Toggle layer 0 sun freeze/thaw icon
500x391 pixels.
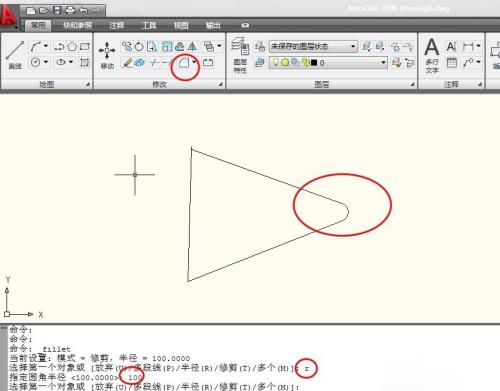point(285,62)
